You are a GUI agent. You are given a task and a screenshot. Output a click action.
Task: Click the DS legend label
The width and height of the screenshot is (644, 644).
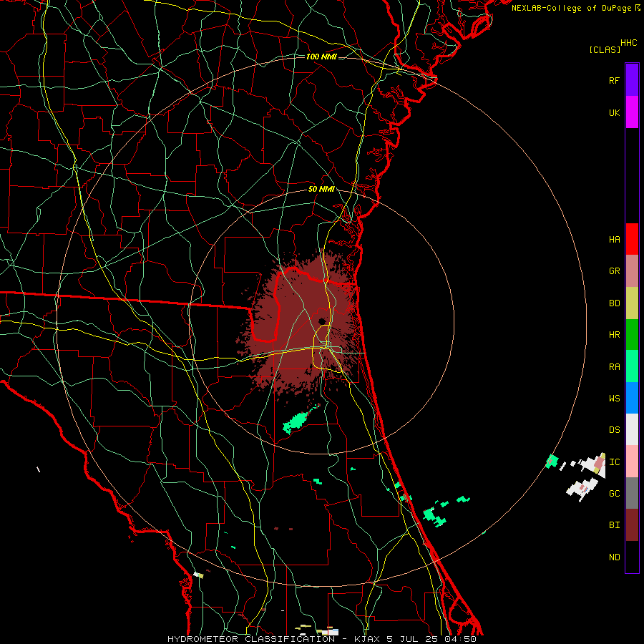click(614, 430)
